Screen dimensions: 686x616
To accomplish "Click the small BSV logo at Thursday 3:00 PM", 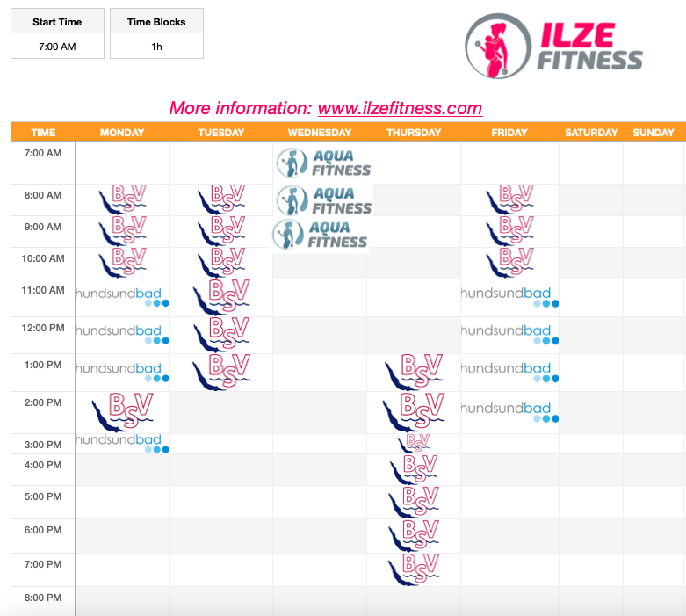I will tap(414, 444).
